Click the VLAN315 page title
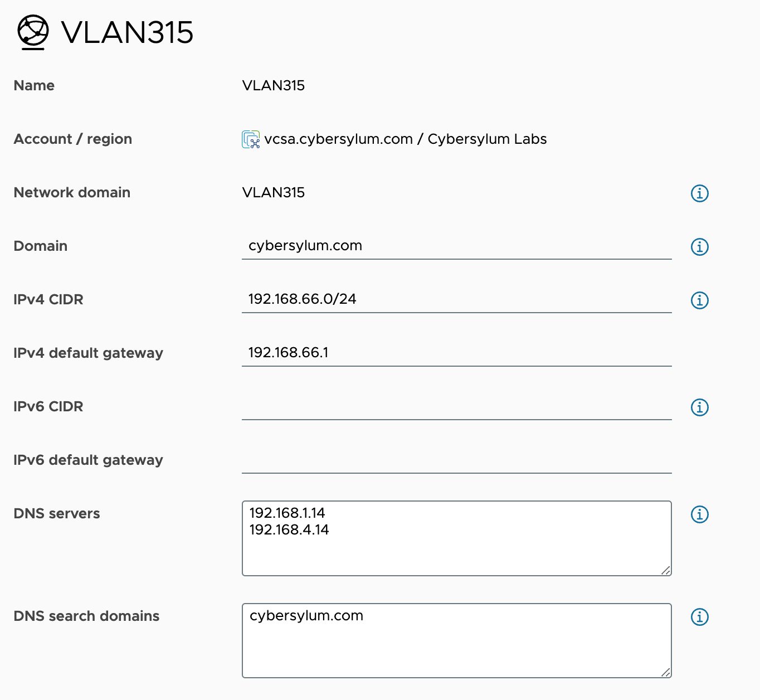Screen dimensions: 760x700 127,32
